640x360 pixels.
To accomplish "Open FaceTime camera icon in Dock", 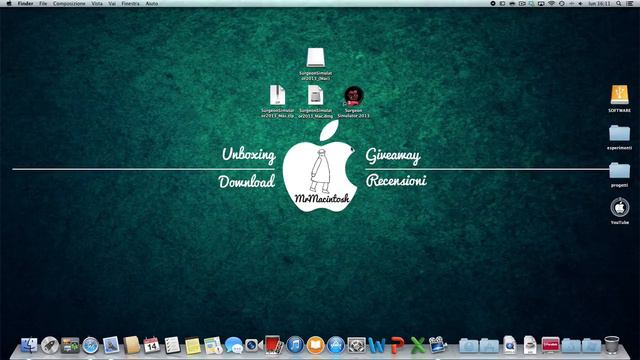I will tap(253, 345).
